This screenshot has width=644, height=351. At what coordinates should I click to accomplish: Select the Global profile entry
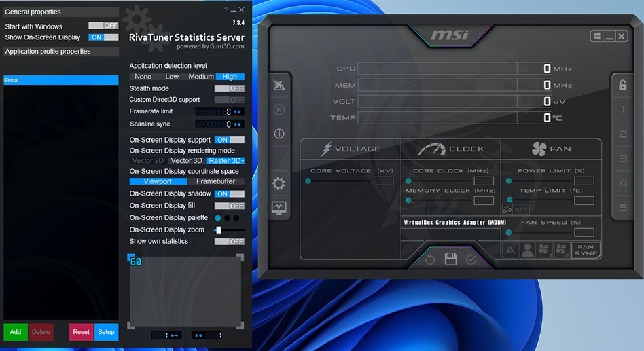60,80
